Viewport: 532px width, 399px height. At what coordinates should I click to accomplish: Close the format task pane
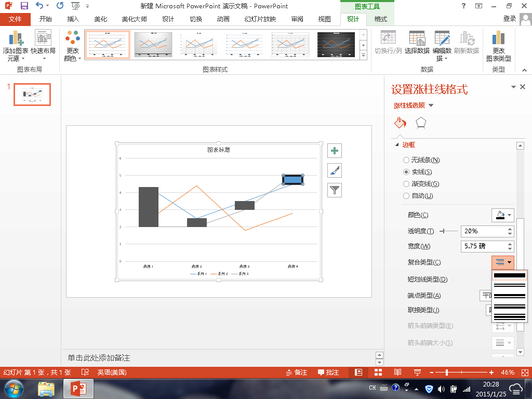click(x=523, y=87)
